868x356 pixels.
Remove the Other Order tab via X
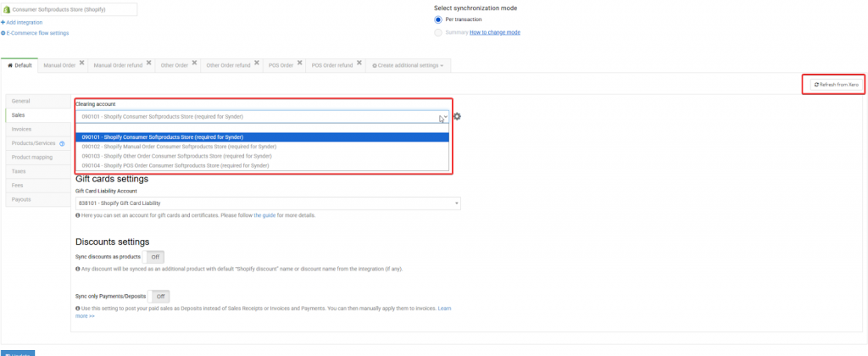tap(195, 63)
